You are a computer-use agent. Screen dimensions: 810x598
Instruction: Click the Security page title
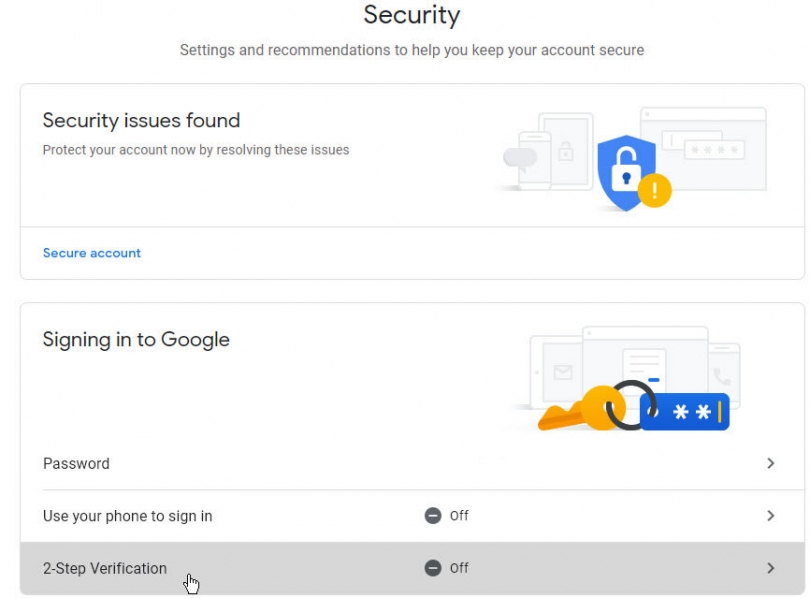[x=411, y=15]
